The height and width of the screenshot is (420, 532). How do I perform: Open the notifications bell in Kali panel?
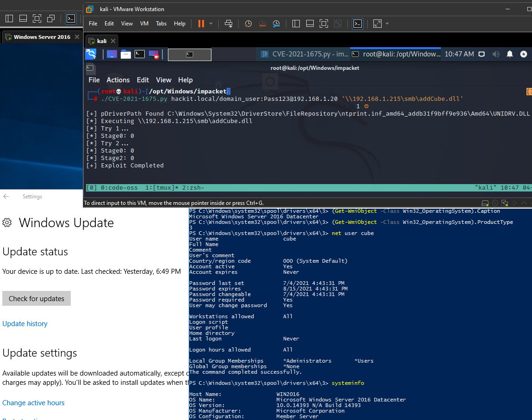pos(510,54)
